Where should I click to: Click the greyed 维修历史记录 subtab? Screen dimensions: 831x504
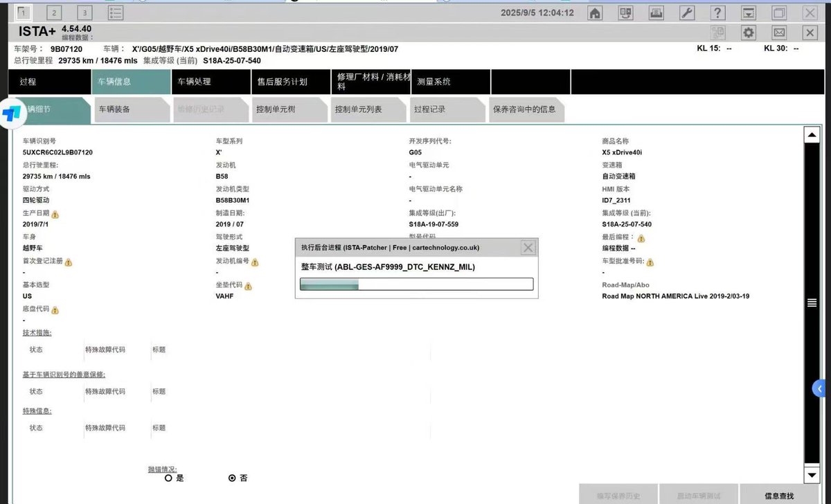(x=210, y=109)
